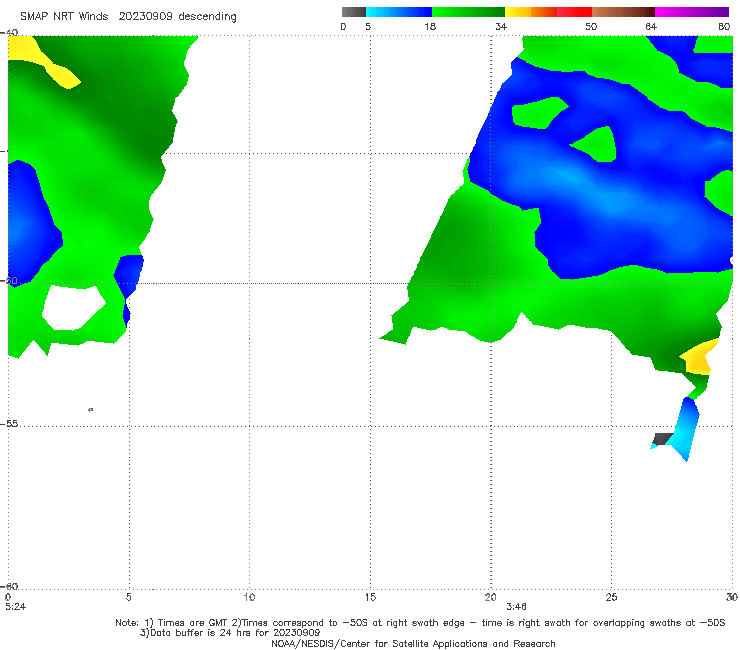
Task: Click the longitude axis label "20"
Action: (490, 597)
